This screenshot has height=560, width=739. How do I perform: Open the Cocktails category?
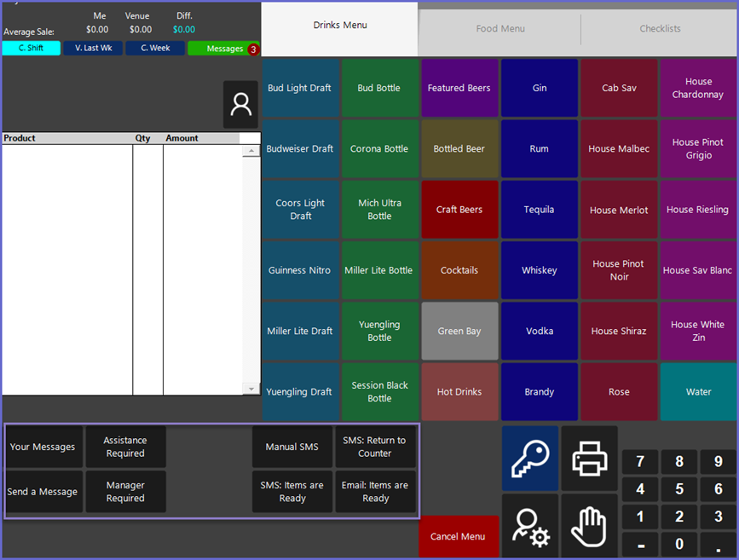pos(459,270)
